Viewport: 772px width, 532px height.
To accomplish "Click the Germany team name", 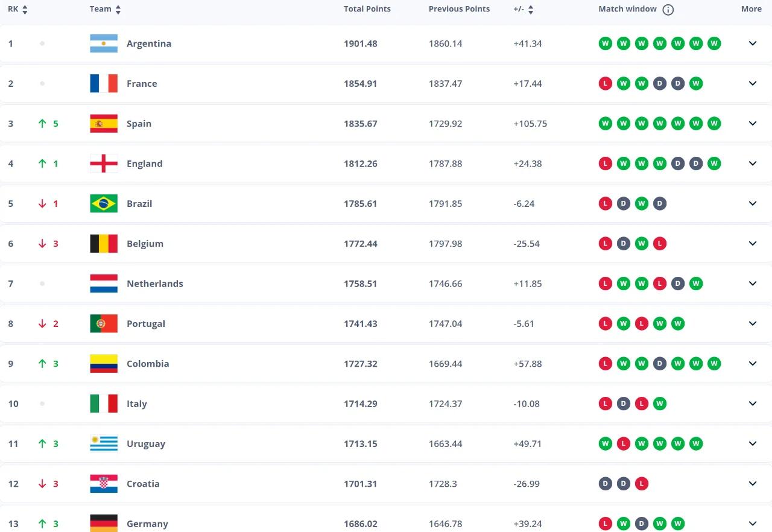I will click(x=147, y=524).
